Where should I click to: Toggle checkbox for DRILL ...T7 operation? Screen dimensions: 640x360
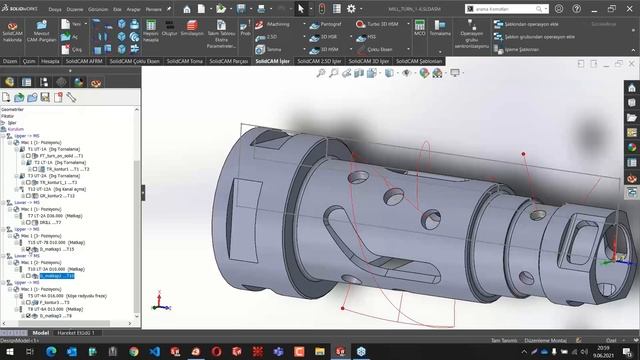pyautogui.click(x=29, y=222)
